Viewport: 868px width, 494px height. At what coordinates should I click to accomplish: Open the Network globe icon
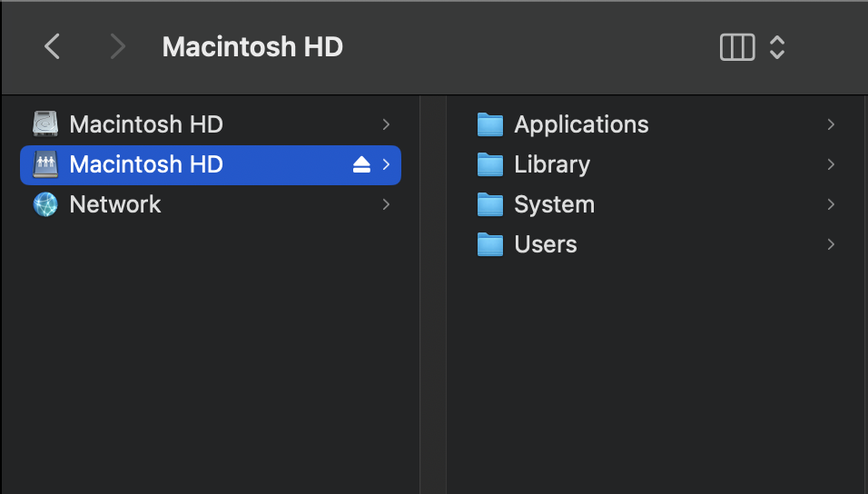pyautogui.click(x=45, y=204)
